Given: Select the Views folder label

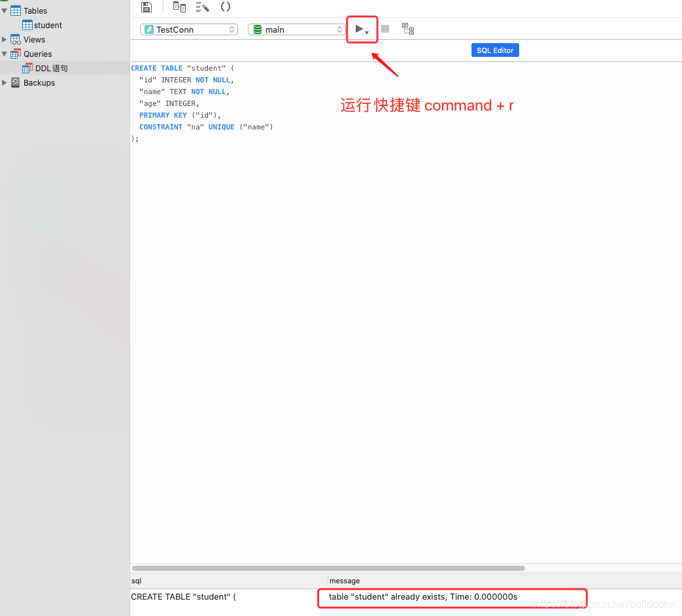Looking at the screenshot, I should coord(35,40).
